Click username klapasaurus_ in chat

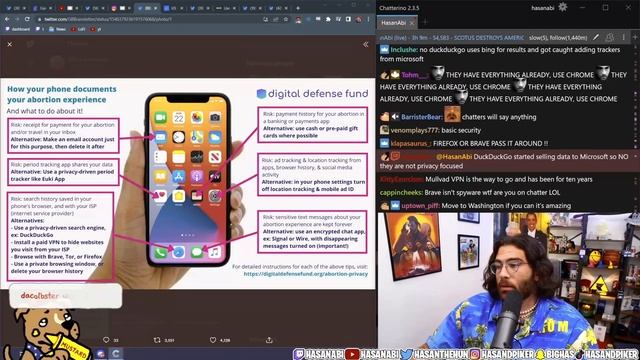[x=410, y=143]
